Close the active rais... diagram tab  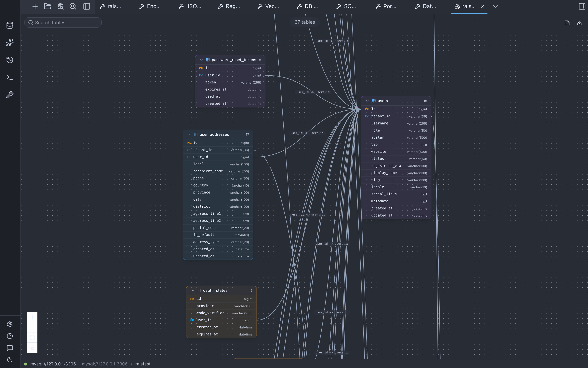pos(483,6)
